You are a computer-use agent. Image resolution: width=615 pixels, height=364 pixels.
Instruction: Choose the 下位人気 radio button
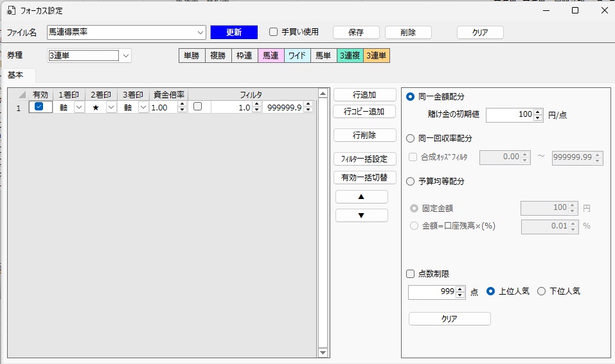pos(541,291)
